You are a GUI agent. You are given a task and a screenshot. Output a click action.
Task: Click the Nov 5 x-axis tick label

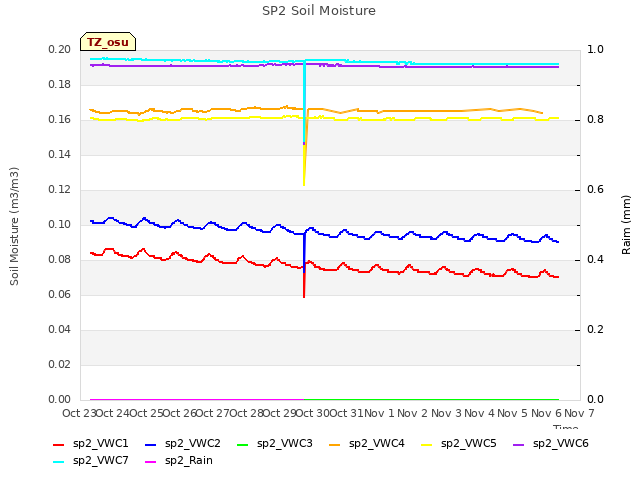513,413
